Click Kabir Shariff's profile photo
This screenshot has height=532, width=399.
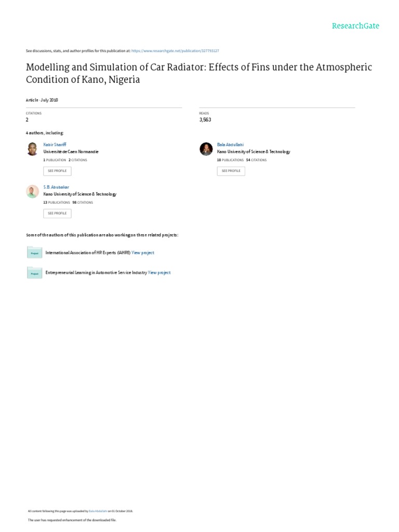pos(32,149)
